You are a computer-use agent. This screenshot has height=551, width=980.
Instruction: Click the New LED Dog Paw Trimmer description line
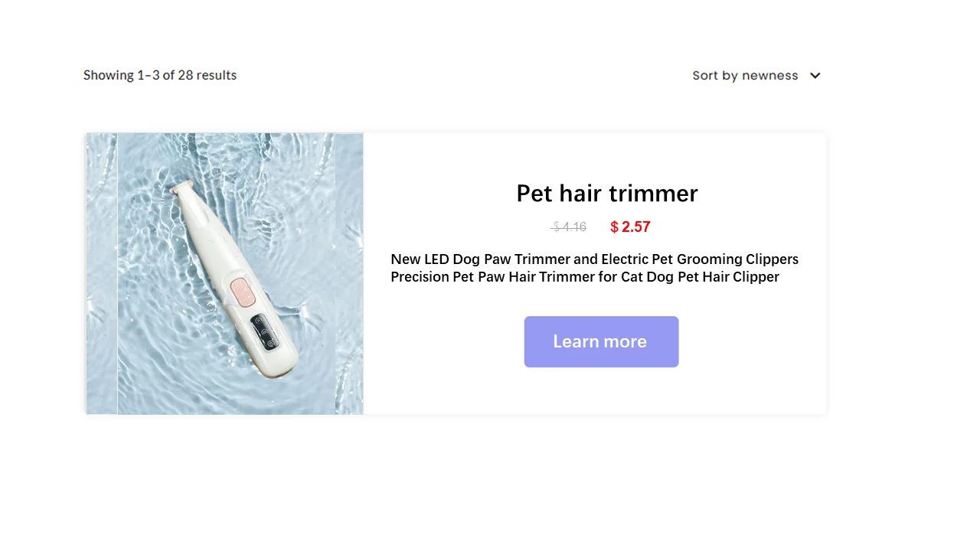pos(595,259)
